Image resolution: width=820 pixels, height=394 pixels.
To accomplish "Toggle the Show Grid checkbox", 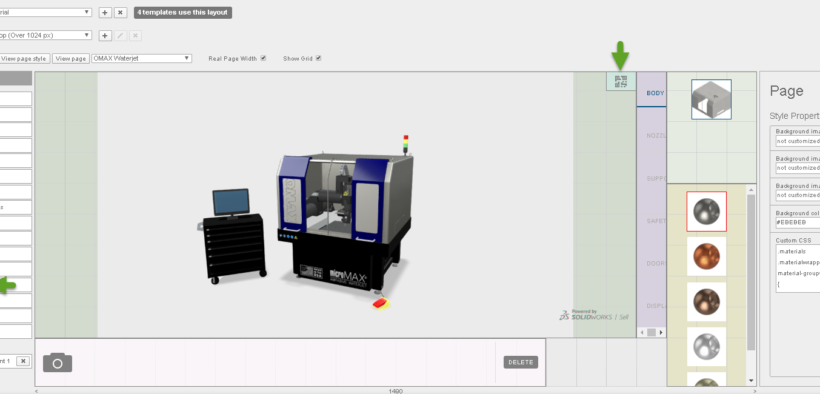I will (x=318, y=58).
